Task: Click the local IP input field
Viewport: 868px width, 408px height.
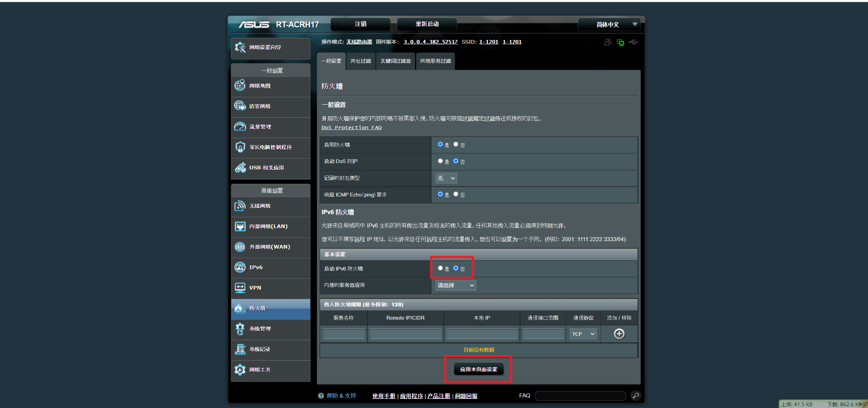Action: (482, 334)
